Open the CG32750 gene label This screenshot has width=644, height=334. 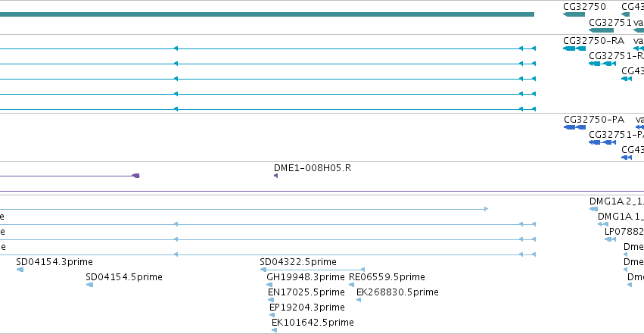584,7
